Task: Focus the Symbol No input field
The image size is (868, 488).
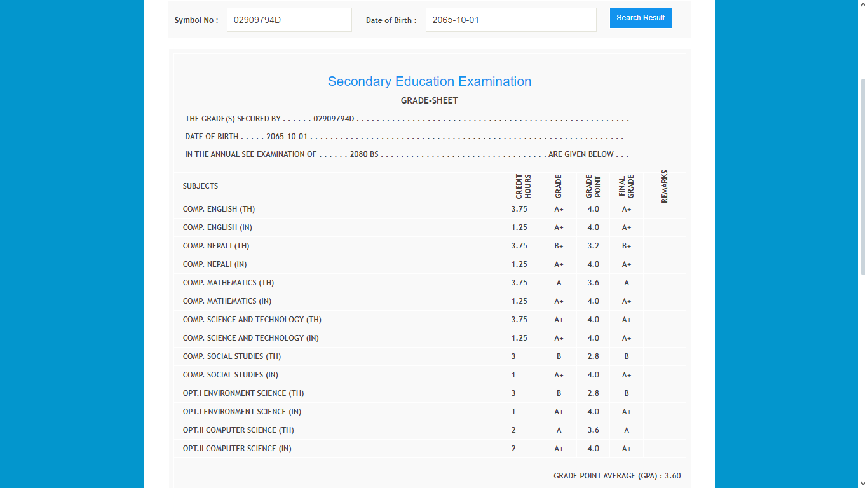Action: pyautogui.click(x=288, y=20)
